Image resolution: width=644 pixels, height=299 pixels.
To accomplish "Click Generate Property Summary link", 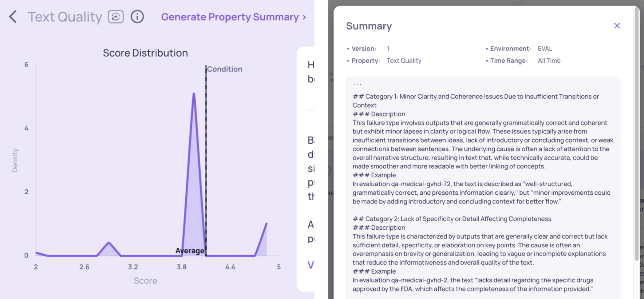I will 230,17.
